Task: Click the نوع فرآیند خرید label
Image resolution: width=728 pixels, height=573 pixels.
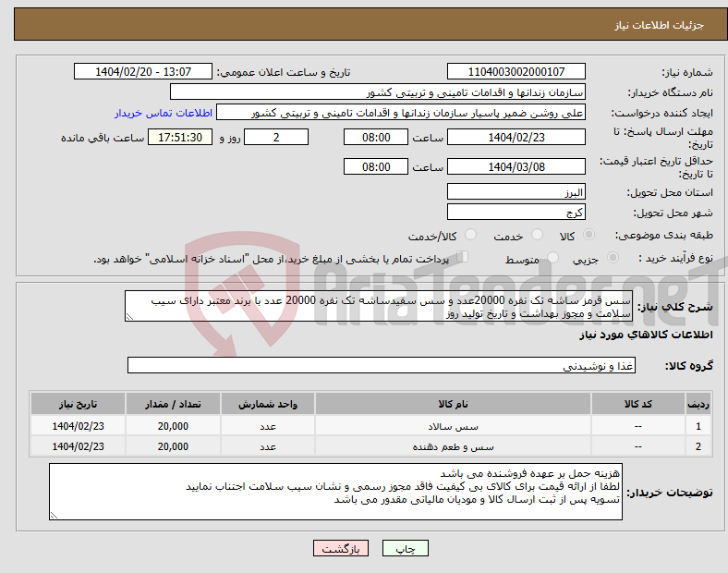Action: tap(676, 258)
